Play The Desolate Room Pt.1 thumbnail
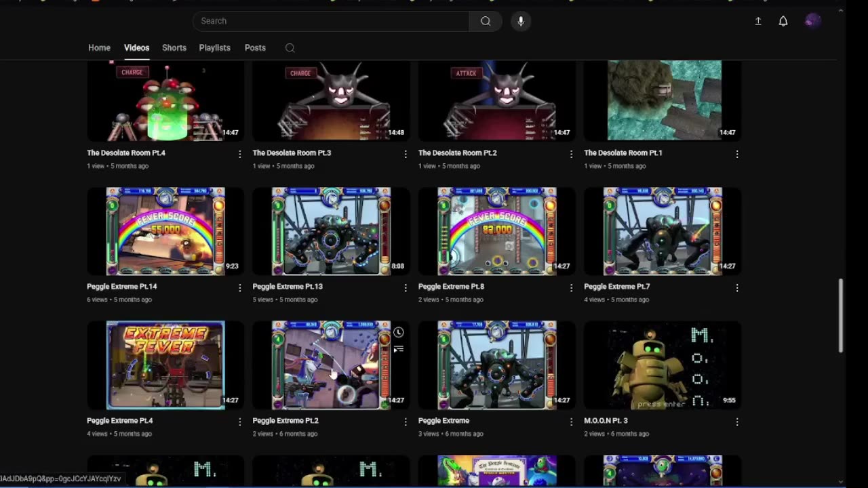Screen dimensions: 868x488 (x=663, y=100)
